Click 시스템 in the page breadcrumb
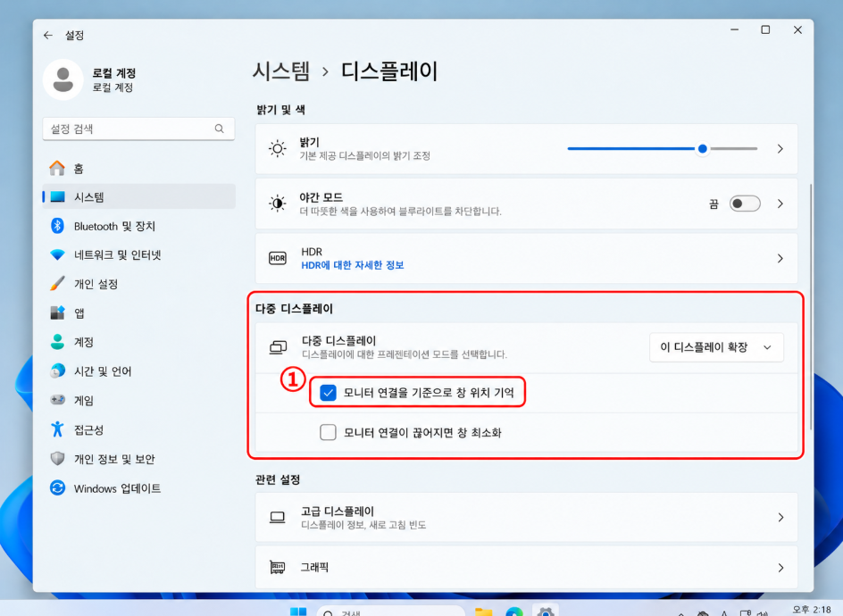The image size is (843, 616). click(281, 71)
